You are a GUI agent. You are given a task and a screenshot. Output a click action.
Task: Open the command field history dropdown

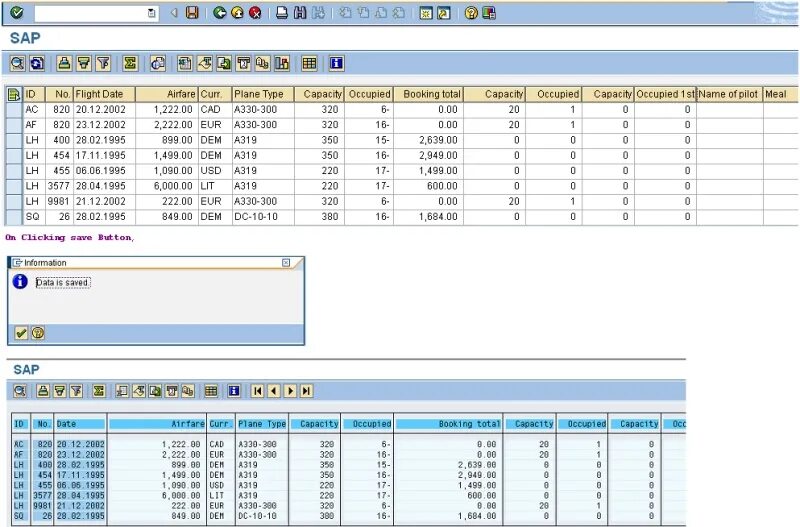coord(152,13)
